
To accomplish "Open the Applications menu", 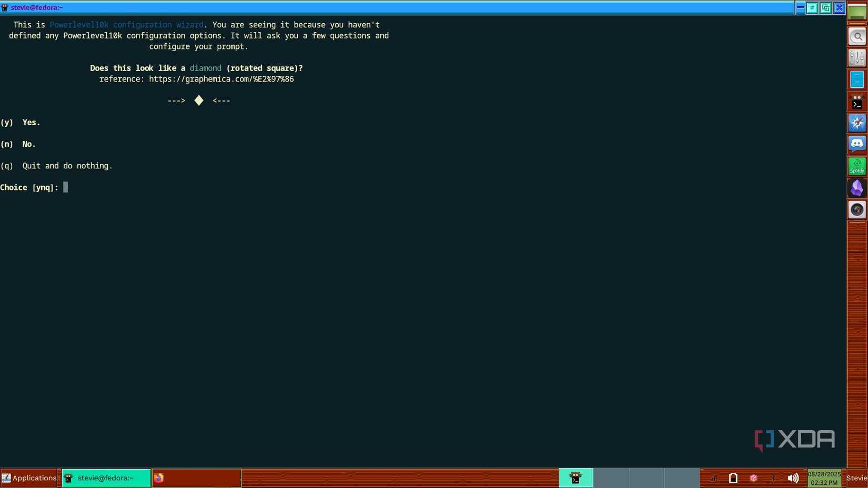I will coord(29,478).
